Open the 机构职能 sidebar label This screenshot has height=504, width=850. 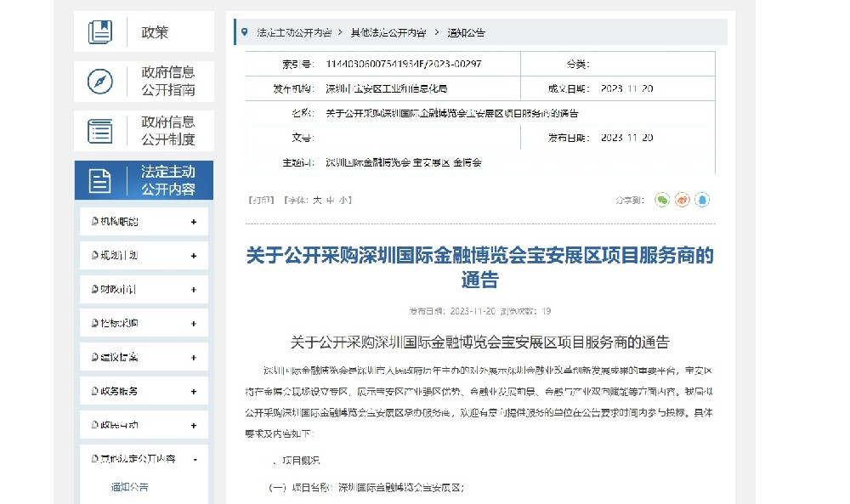pyautogui.click(x=119, y=221)
